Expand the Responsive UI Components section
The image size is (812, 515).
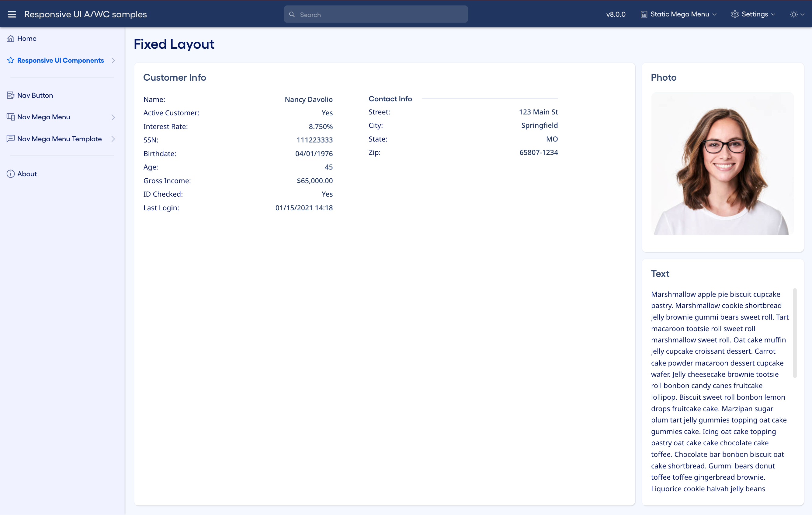tap(113, 60)
